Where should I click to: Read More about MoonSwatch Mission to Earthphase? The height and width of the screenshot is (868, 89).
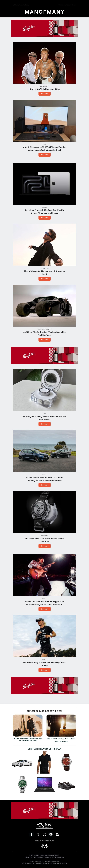44,546
